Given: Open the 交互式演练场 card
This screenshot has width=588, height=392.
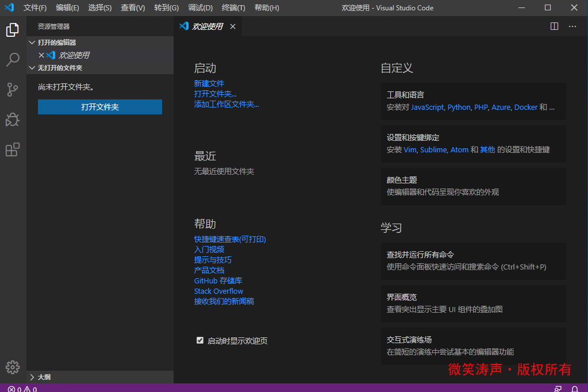Looking at the screenshot, I should 473,346.
